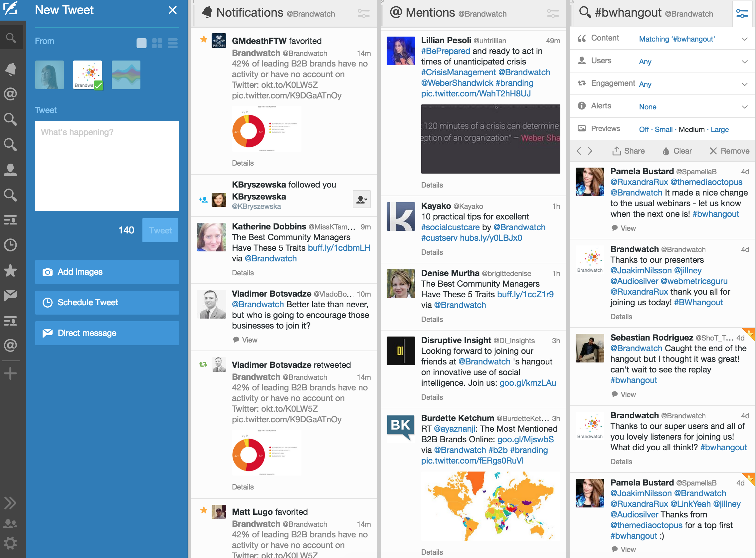Set Previews to Off

tap(644, 129)
